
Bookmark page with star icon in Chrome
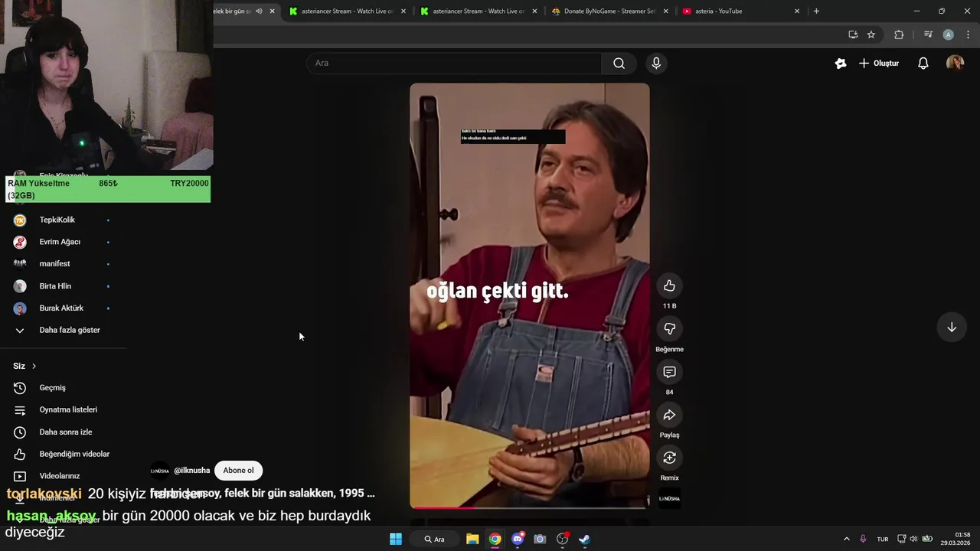[x=871, y=34]
